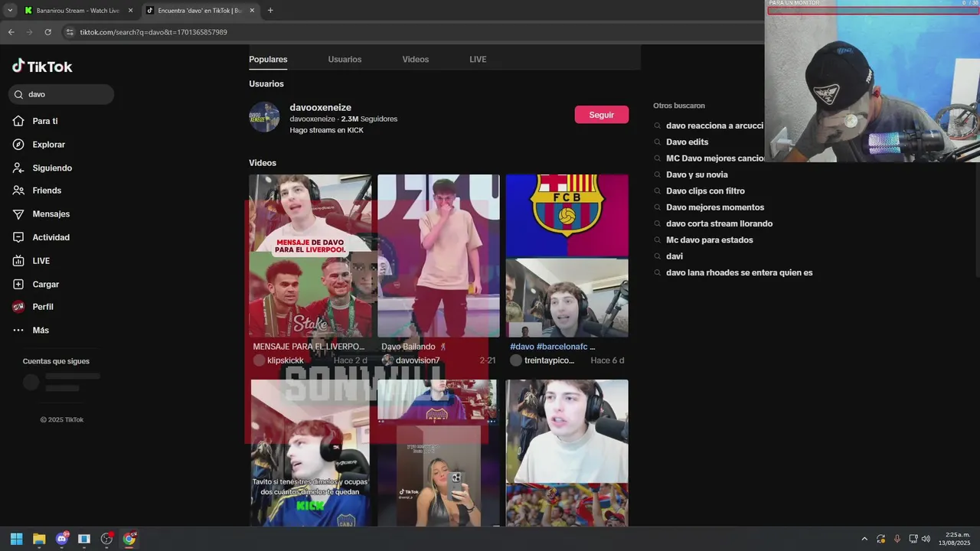Open the FCB barcelonafc video thumbnail
The height and width of the screenshot is (551, 980).
(x=567, y=256)
